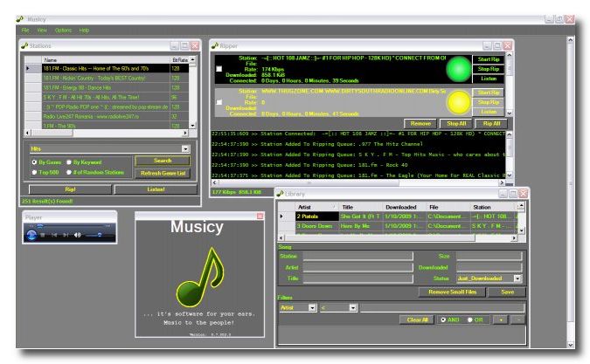Sort Library by the Downloaded column header
Viewport: 590px width, 364px height.
pos(403,207)
